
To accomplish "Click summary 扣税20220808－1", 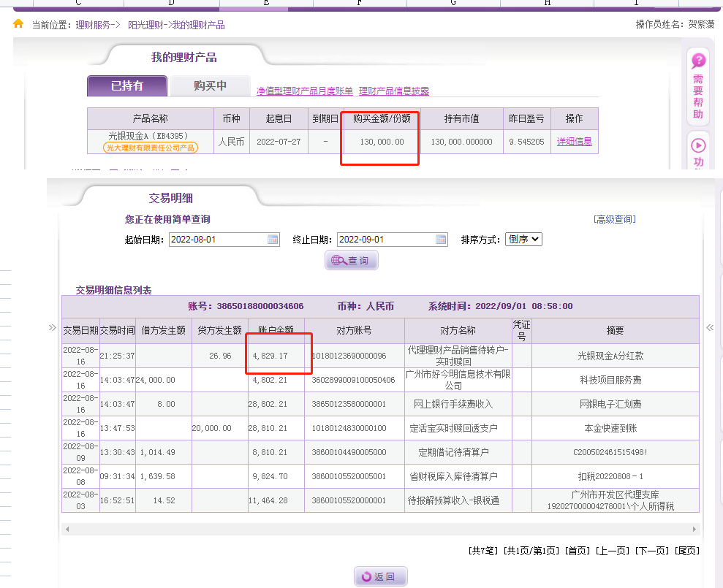I will pos(610,476).
